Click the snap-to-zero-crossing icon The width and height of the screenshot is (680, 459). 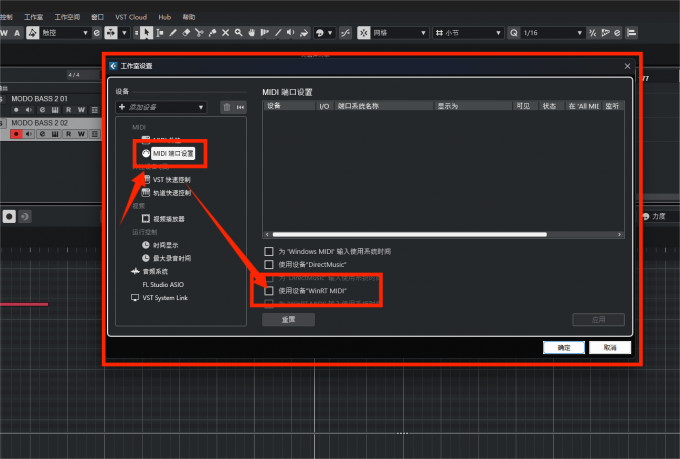(345, 33)
